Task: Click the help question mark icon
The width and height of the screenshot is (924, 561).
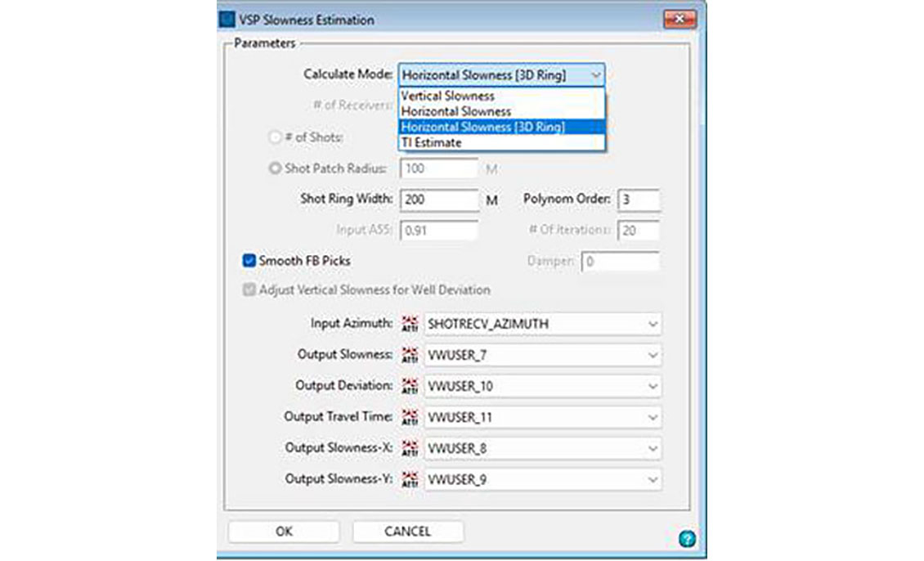Action: pos(687,539)
